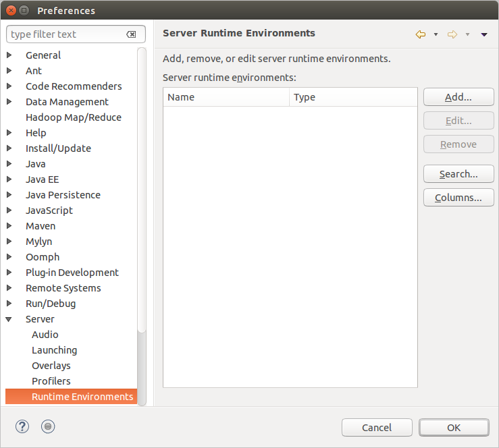The height and width of the screenshot is (448, 499).
Task: Select Overlays under Server
Action: [x=51, y=366]
